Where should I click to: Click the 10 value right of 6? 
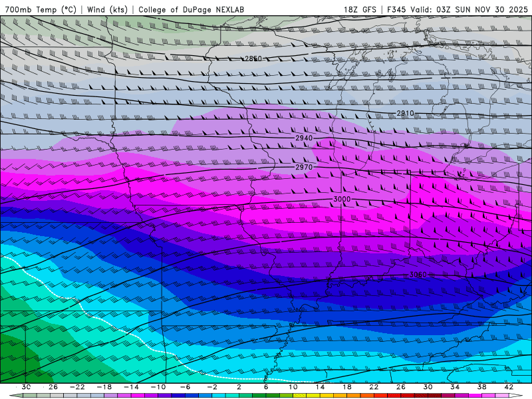pyautogui.click(x=293, y=387)
